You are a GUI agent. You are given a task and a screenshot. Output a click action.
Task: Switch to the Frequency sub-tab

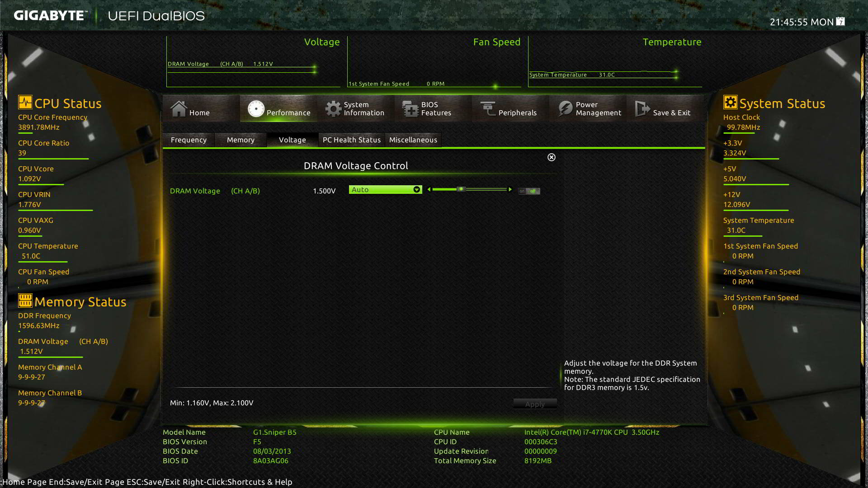189,140
